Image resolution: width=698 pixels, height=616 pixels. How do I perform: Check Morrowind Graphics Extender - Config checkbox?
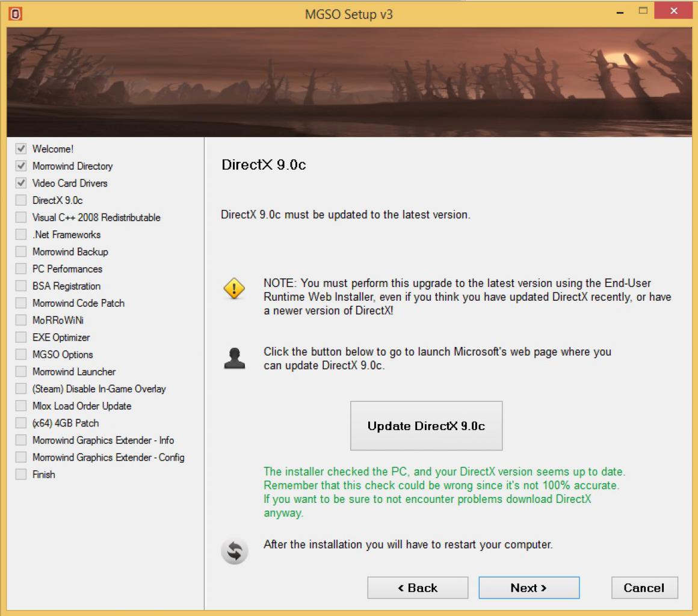click(x=21, y=457)
